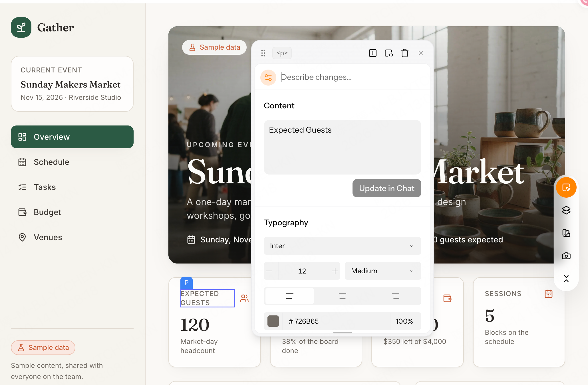Open Venues in sidebar
This screenshot has height=385, width=588.
(x=72, y=237)
